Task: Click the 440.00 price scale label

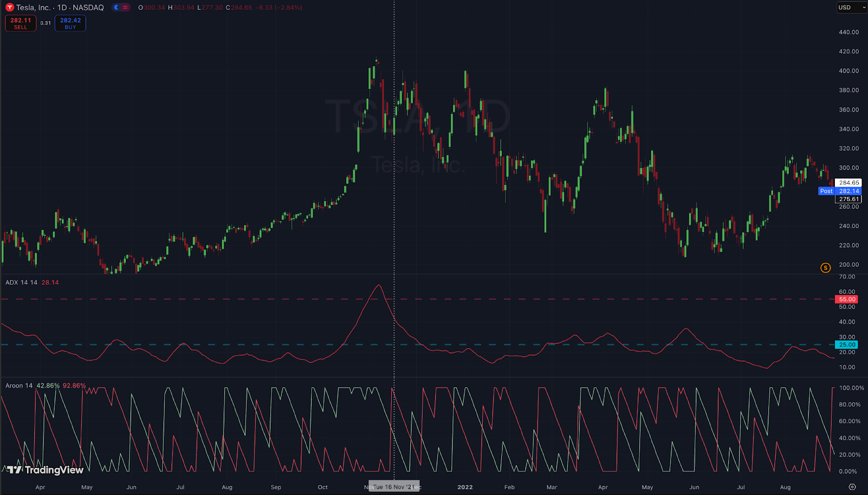Action: [848, 32]
